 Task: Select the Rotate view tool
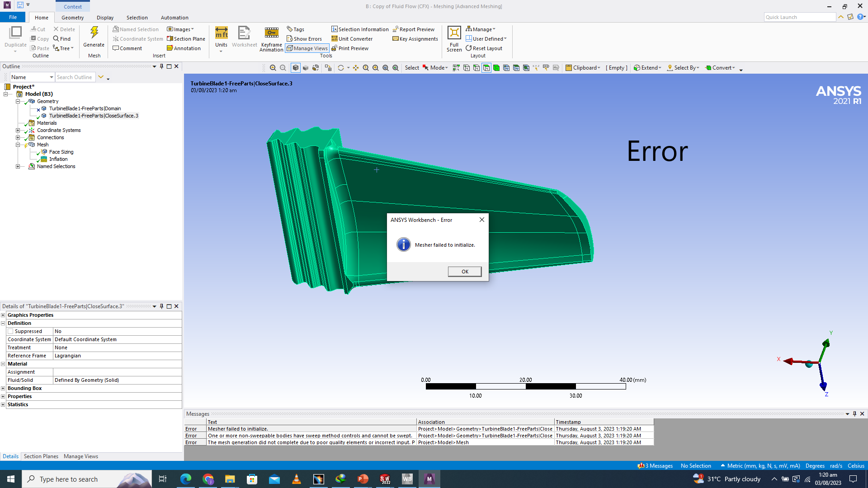(341, 68)
